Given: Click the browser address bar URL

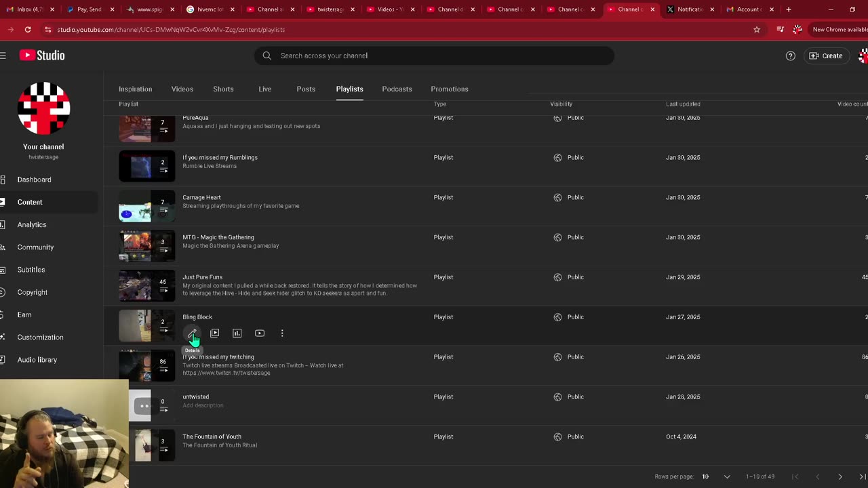Looking at the screenshot, I should point(171,30).
